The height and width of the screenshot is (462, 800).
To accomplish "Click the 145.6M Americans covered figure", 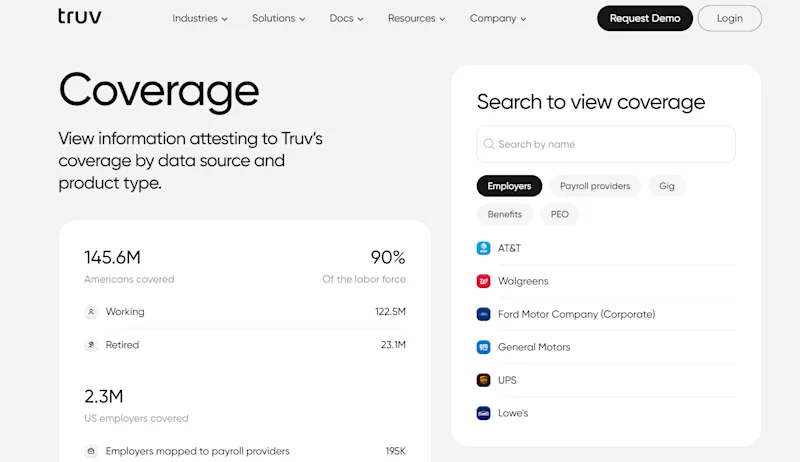I will click(112, 257).
